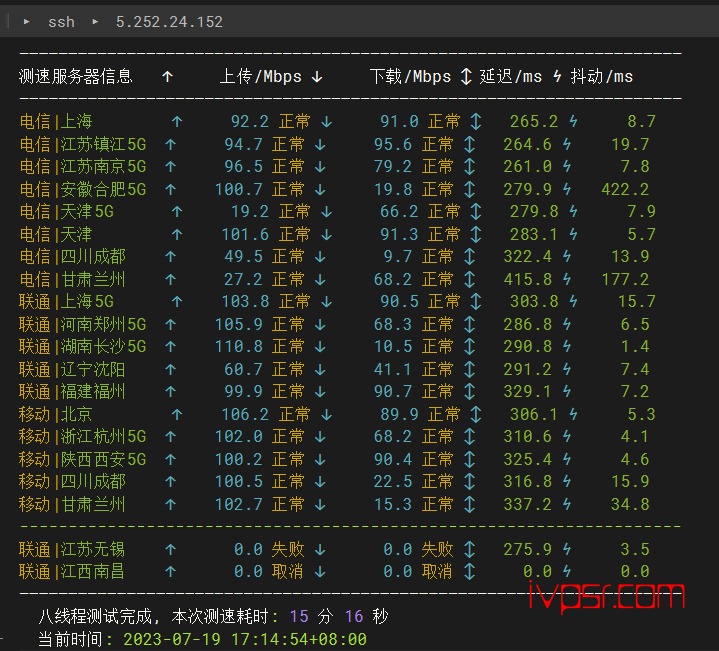
Task: Click the 联通|江苏无锡 row name
Action: [x=72, y=549]
